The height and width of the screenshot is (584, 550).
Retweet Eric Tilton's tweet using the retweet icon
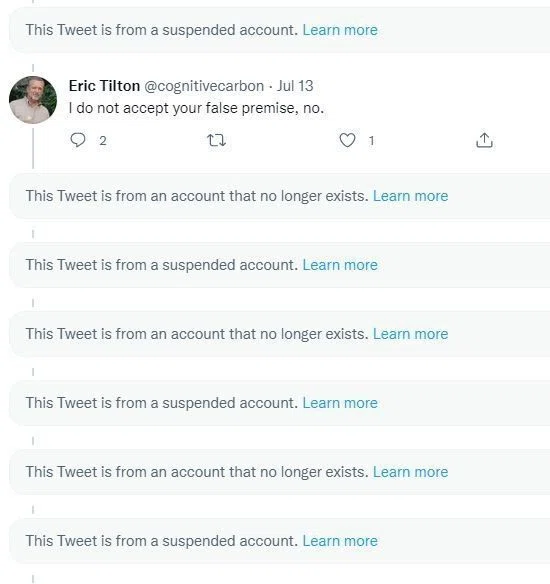coord(216,140)
